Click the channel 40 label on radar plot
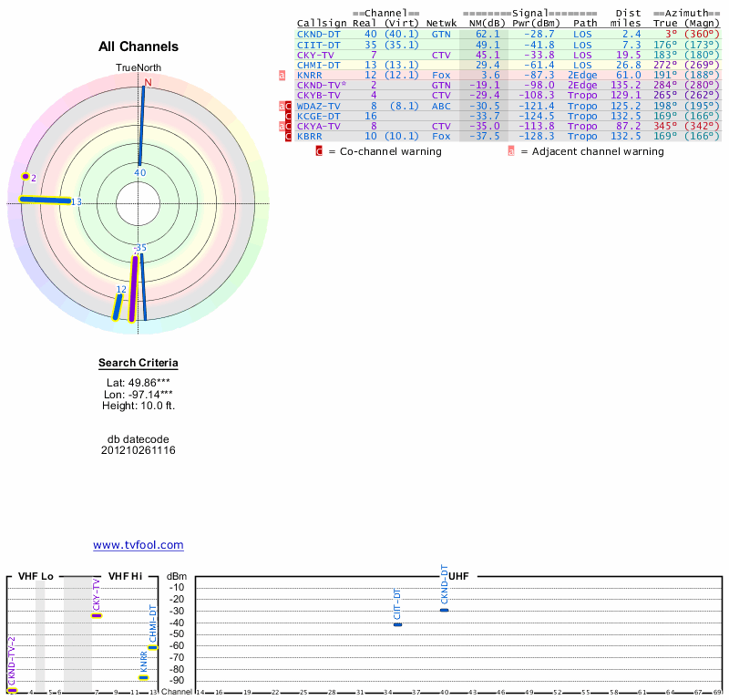729x700 pixels. pos(139,172)
